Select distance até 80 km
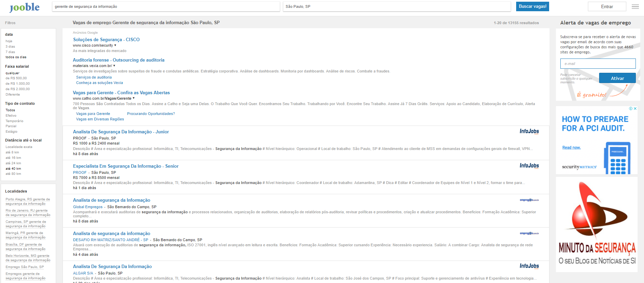 (13, 174)
